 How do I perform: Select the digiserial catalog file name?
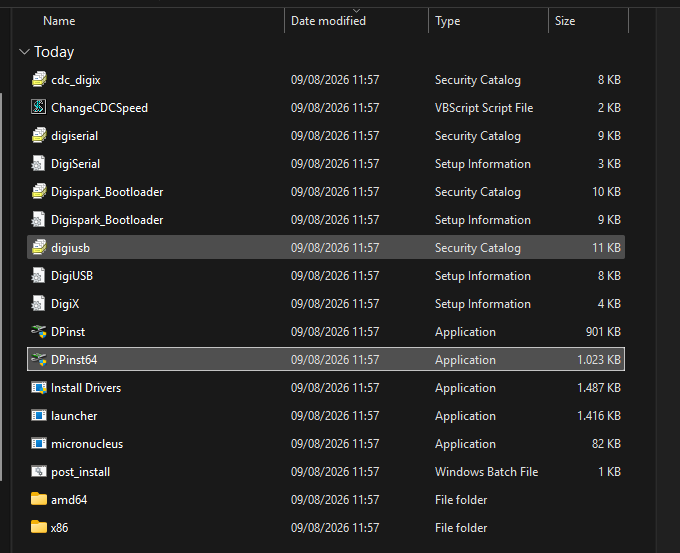point(75,136)
